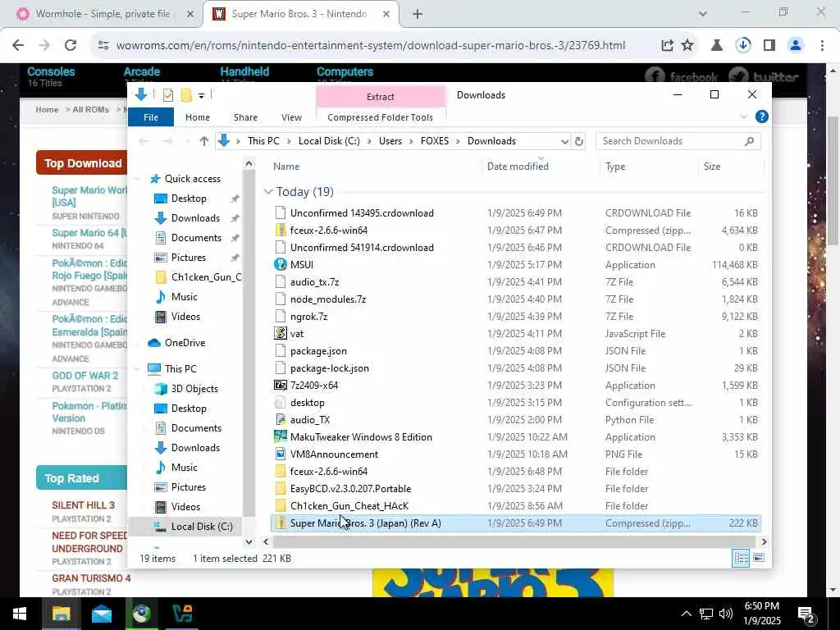Select Local Disk (C:) in navigation pane
Image resolution: width=840 pixels, height=630 pixels.
(202, 527)
